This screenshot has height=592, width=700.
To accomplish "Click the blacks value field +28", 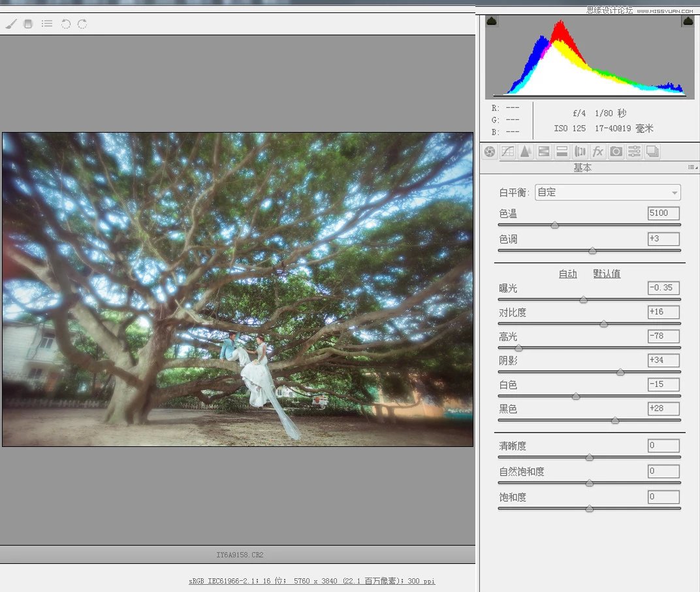I will tap(663, 408).
